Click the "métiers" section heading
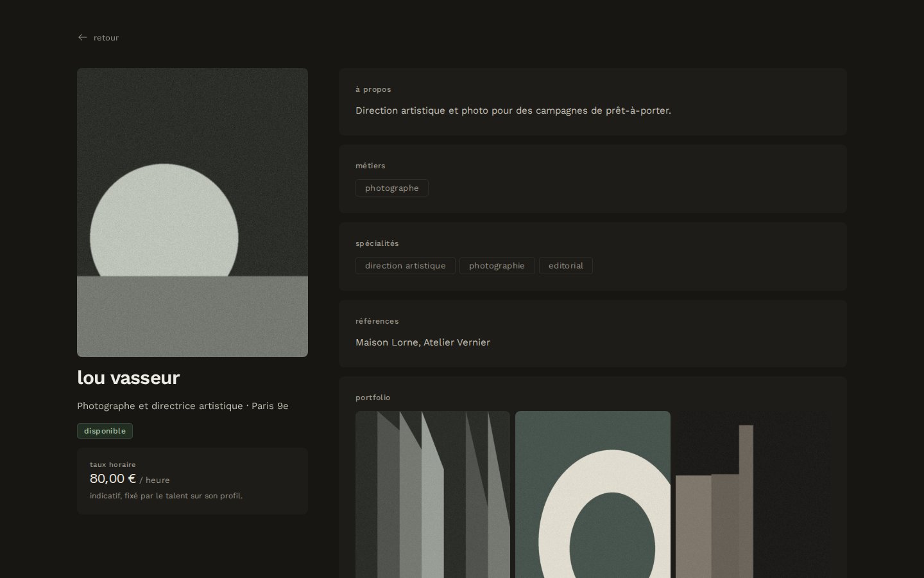This screenshot has width=924, height=578. [x=370, y=166]
